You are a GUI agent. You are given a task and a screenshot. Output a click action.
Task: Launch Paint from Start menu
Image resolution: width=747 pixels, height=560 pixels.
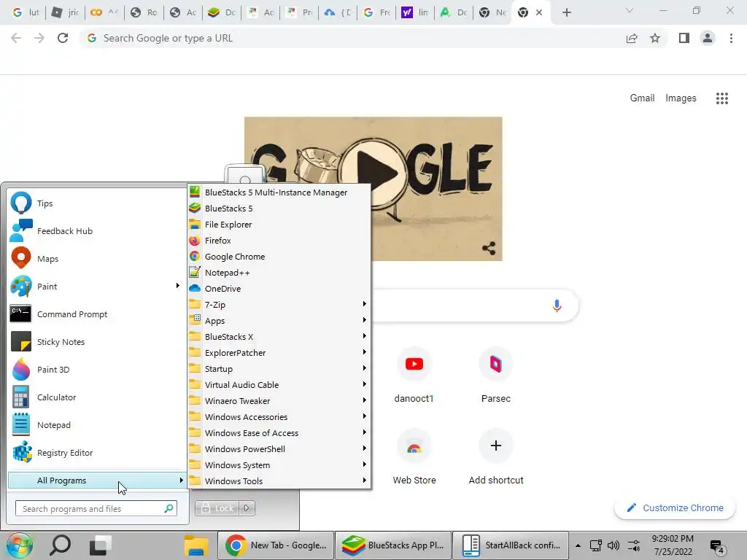tap(96, 286)
